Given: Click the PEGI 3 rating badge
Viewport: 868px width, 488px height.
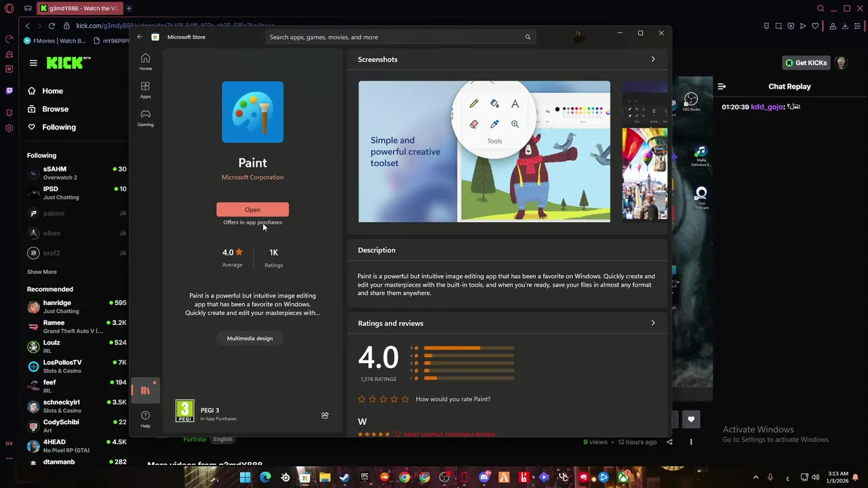Looking at the screenshot, I should pos(184,411).
